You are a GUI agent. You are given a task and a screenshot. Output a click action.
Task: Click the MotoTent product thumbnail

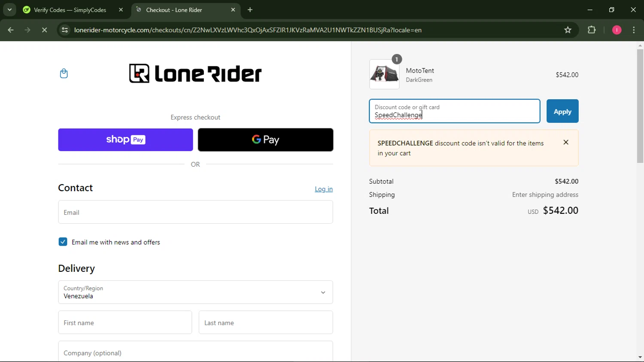[384, 74]
